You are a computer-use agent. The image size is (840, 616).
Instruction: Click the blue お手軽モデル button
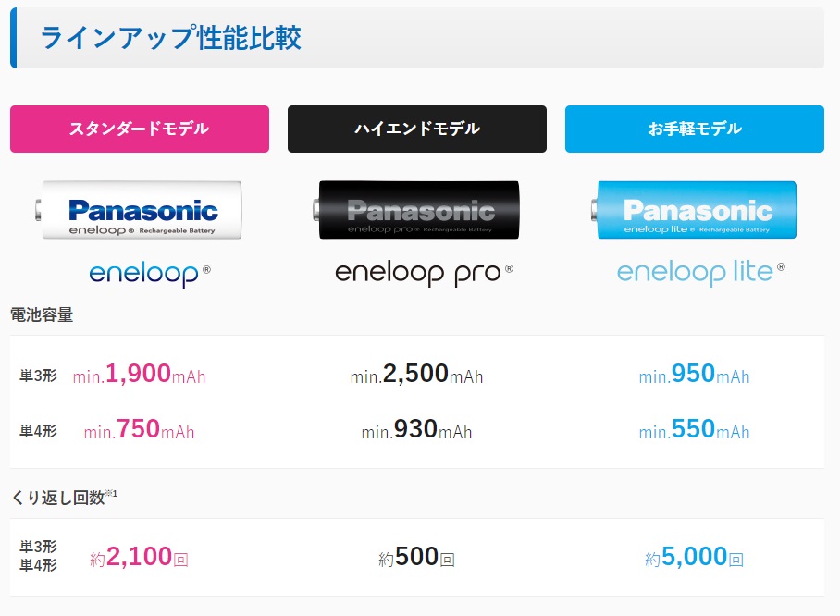pyautogui.click(x=694, y=129)
